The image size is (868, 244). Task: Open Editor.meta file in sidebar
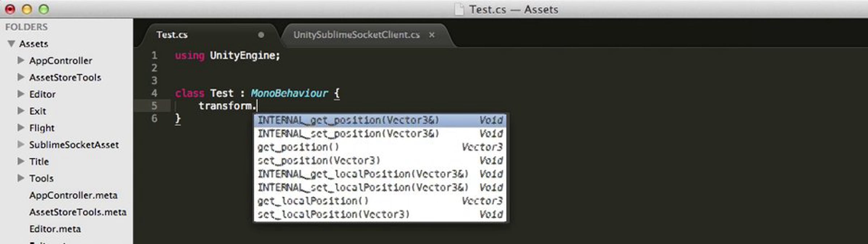55,229
